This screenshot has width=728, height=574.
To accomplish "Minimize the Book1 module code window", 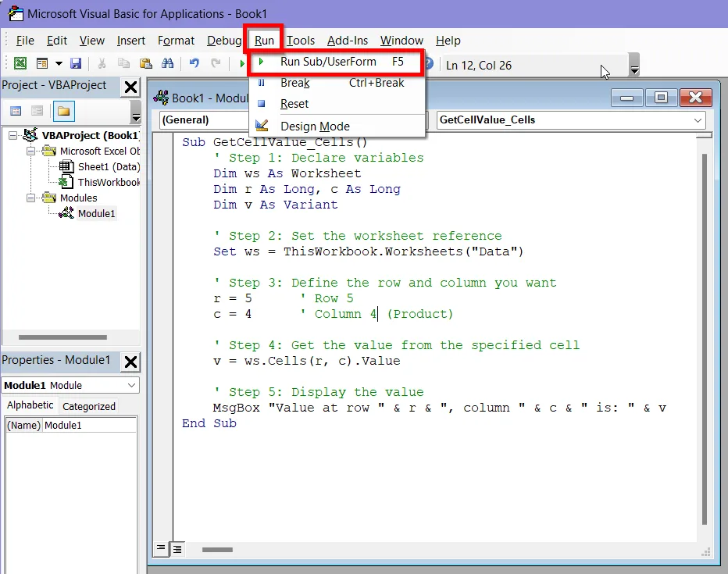I will click(x=626, y=98).
